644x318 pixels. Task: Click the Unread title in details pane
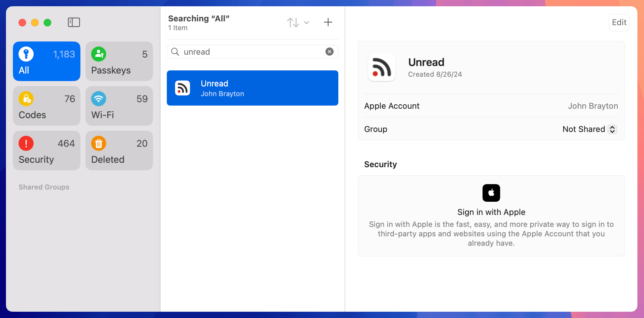426,62
